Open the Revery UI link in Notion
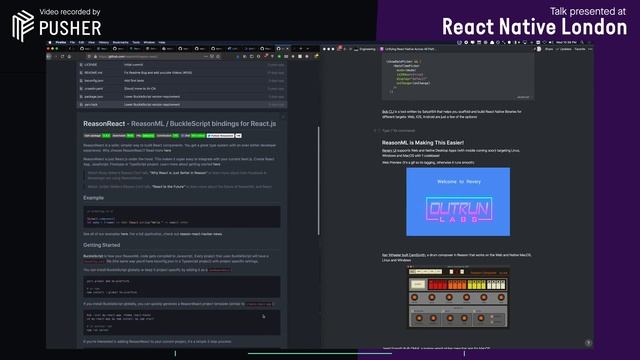640x360 pixels. pos(389,151)
